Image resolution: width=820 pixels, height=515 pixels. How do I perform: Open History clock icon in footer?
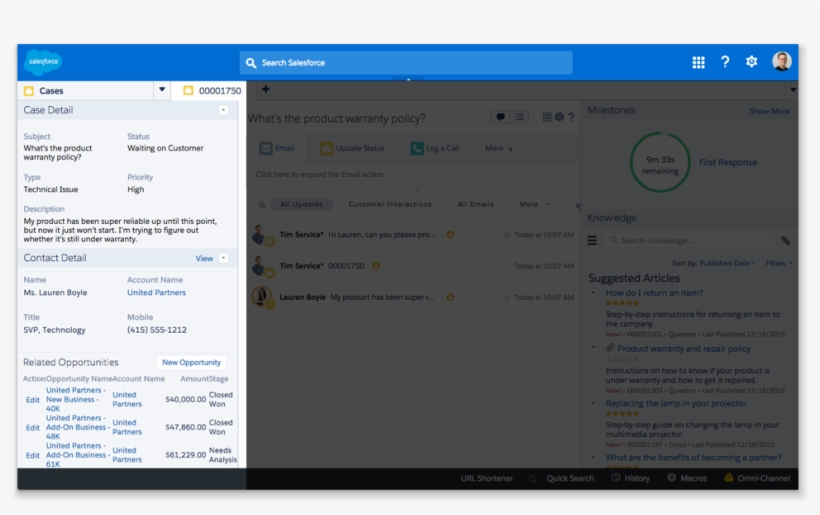point(616,478)
